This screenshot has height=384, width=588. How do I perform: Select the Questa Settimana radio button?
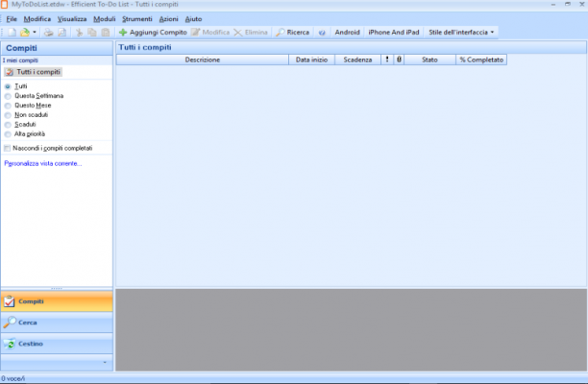pyautogui.click(x=8, y=96)
